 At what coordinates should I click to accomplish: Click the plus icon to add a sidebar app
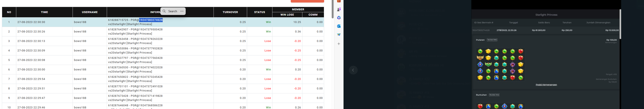(x=339, y=44)
